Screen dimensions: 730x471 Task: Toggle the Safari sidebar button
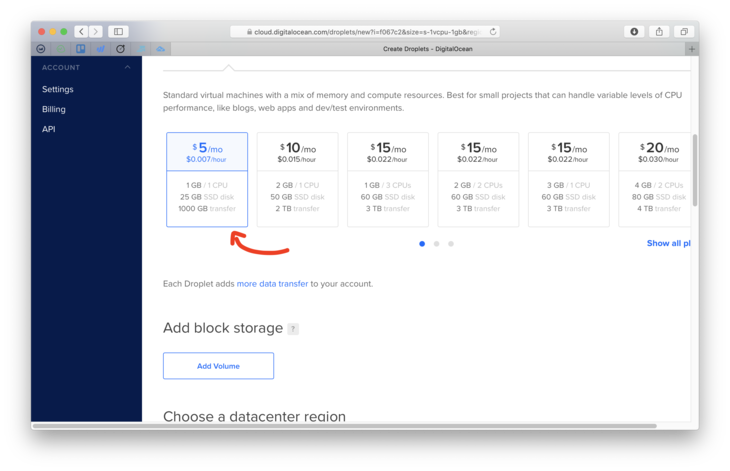[118, 32]
